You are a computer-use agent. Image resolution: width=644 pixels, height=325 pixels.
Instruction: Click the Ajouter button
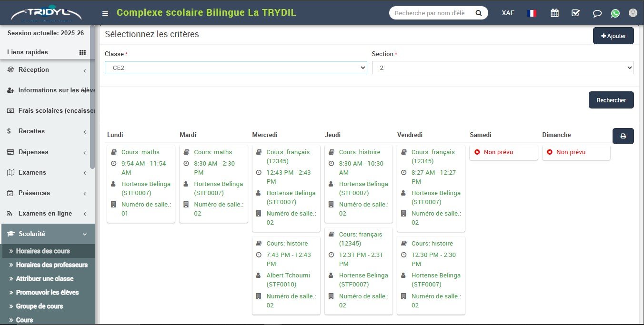click(x=613, y=36)
